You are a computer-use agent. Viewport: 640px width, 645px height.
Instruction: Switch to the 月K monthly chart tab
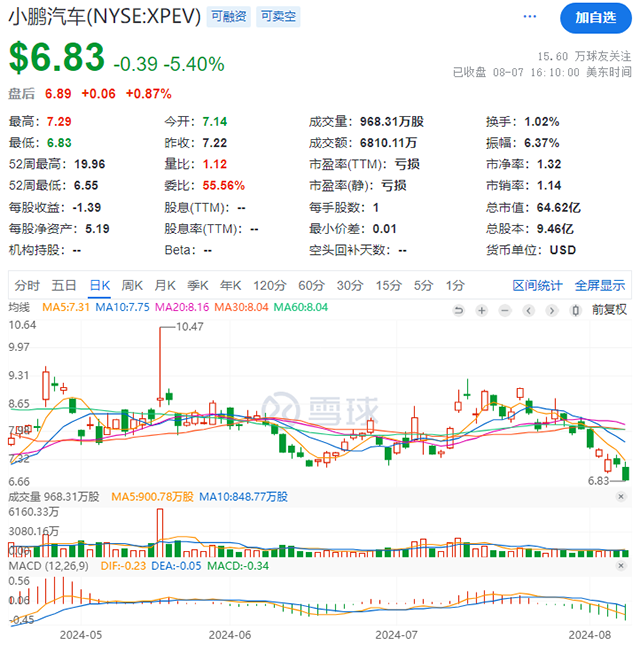(165, 285)
